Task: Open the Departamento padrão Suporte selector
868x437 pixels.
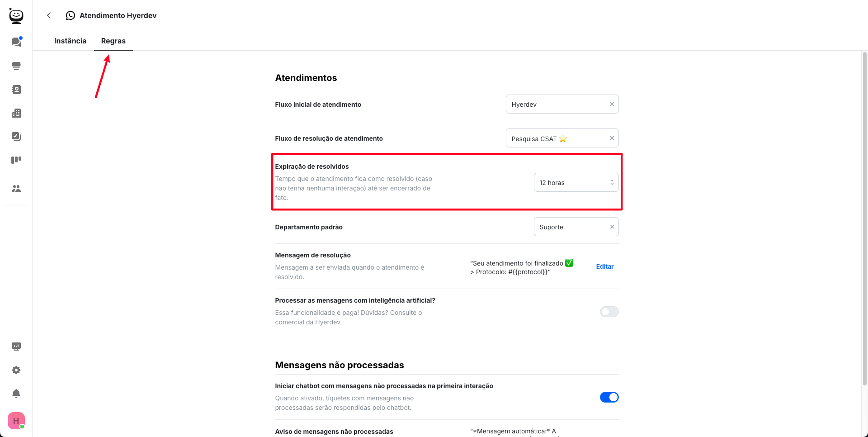Action: [570, 227]
